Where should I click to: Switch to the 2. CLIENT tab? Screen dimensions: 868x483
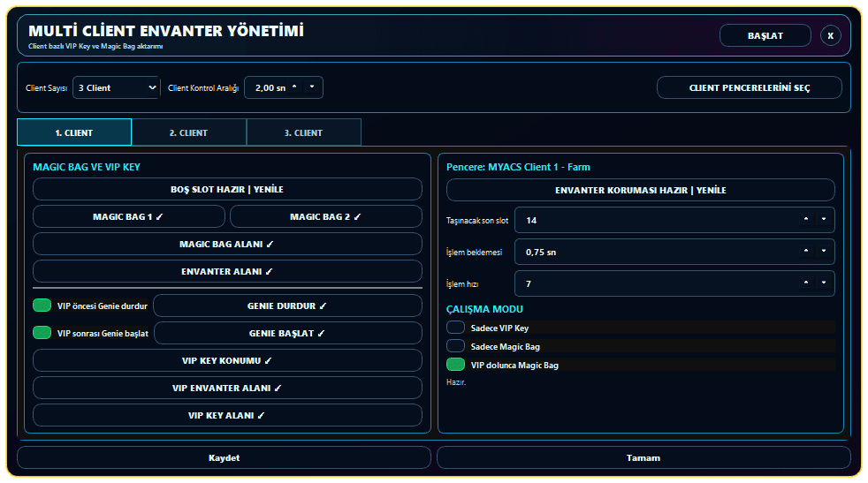tap(189, 132)
